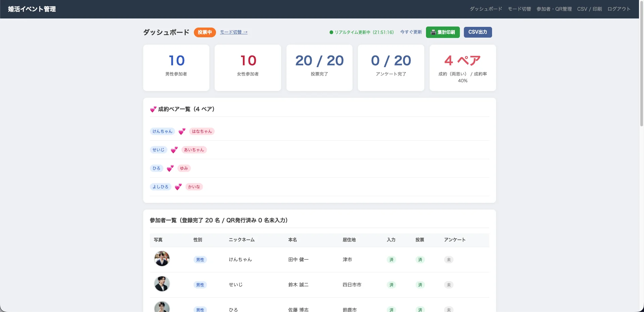Click the 4 ペア 成約 card
Image resolution: width=644 pixels, height=312 pixels.
[x=463, y=68]
